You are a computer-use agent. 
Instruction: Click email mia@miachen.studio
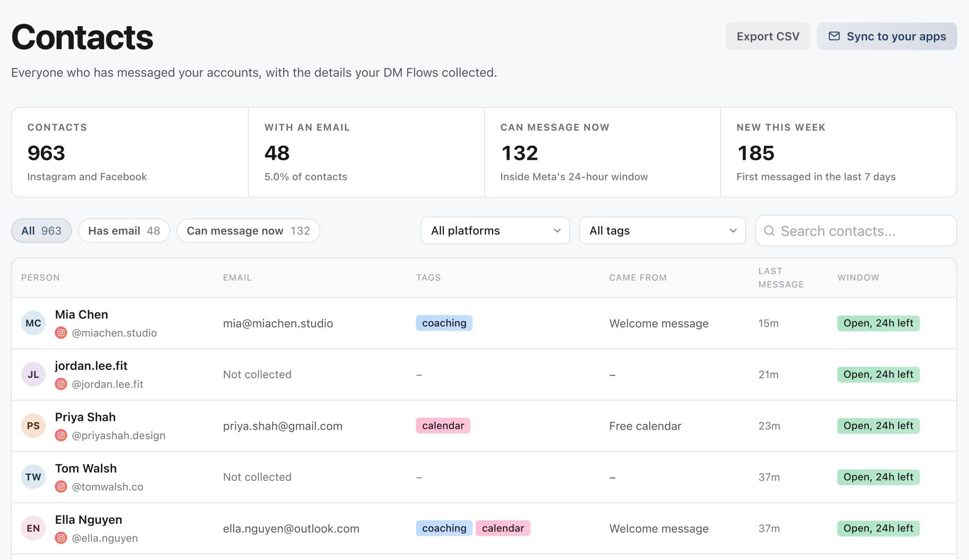[x=278, y=323]
